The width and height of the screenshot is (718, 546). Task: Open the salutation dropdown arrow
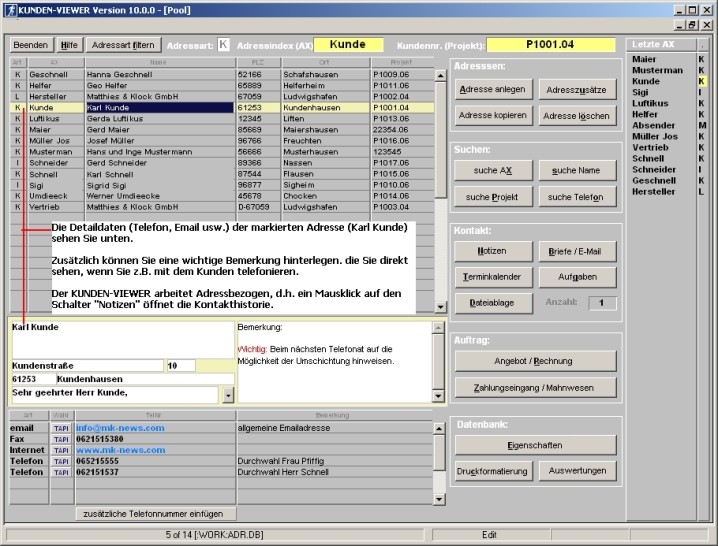[229, 395]
